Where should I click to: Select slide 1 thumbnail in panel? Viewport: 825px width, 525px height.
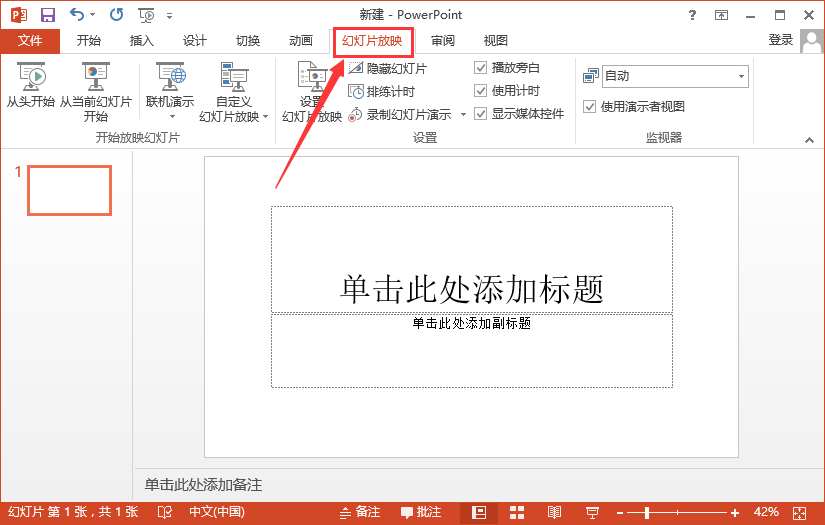pyautogui.click(x=69, y=190)
